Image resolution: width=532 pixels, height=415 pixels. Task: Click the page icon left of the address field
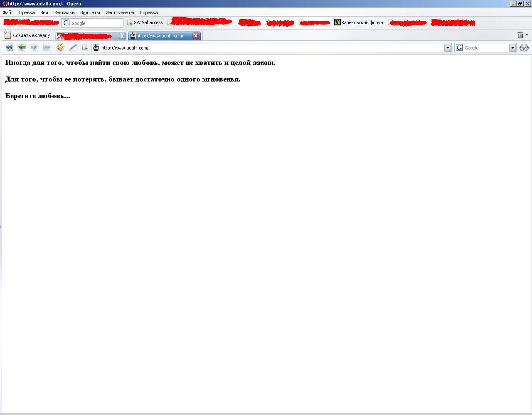click(85, 48)
